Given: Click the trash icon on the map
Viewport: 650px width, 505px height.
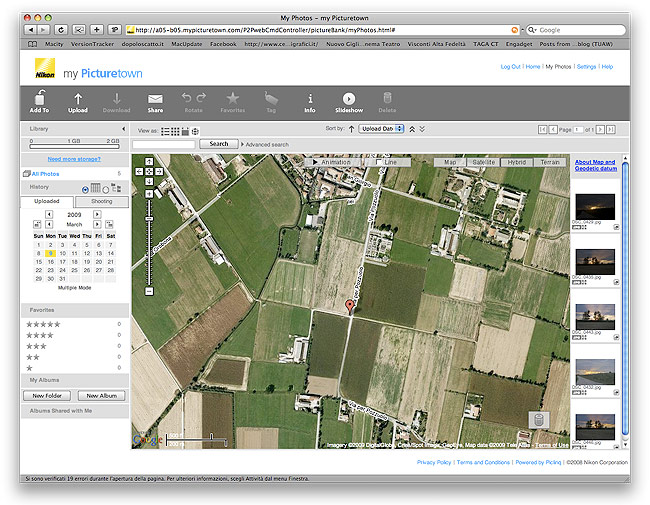Looking at the screenshot, I should click(539, 420).
